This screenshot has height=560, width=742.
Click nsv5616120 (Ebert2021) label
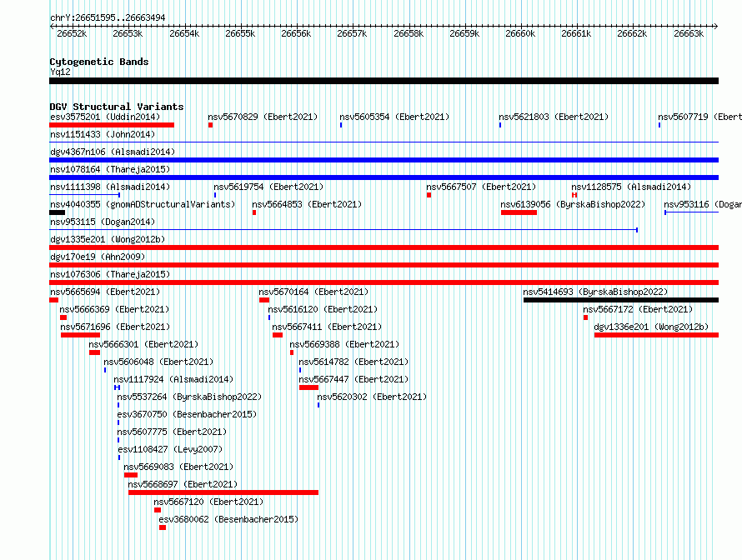click(x=323, y=309)
